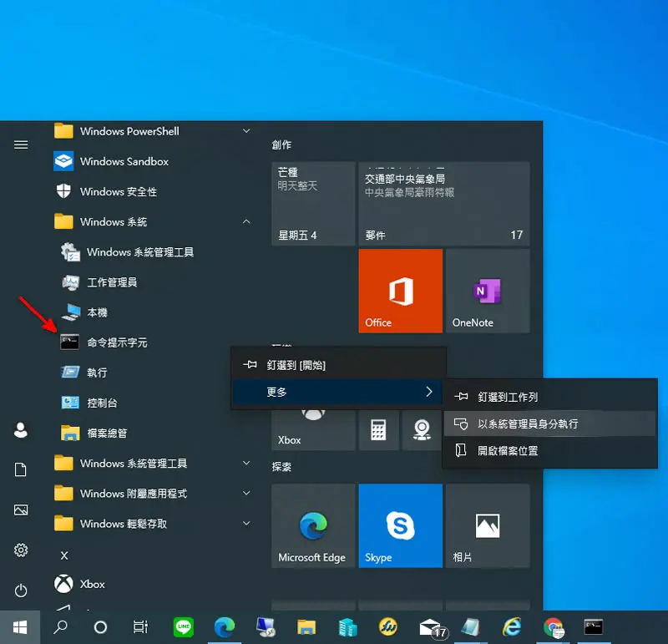Open the Office tile
668x644 pixels.
pos(400,291)
